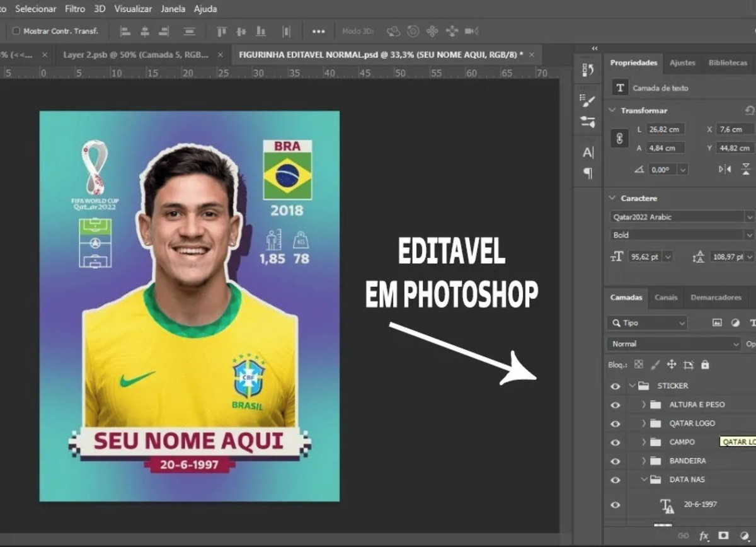Collapse the STICKER group
The width and height of the screenshot is (756, 547).
(x=632, y=386)
